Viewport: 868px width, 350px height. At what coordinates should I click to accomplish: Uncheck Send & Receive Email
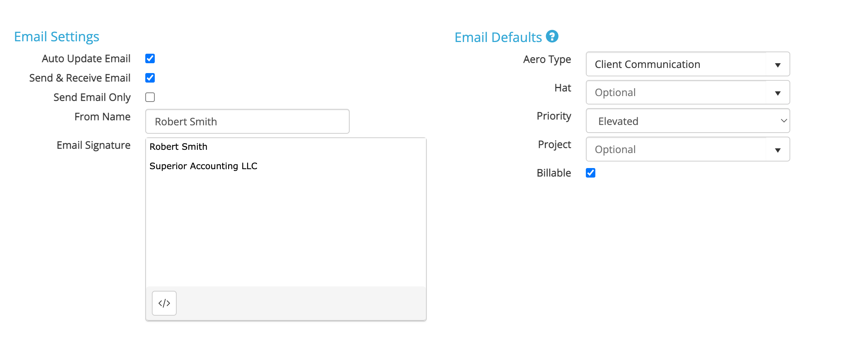150,77
